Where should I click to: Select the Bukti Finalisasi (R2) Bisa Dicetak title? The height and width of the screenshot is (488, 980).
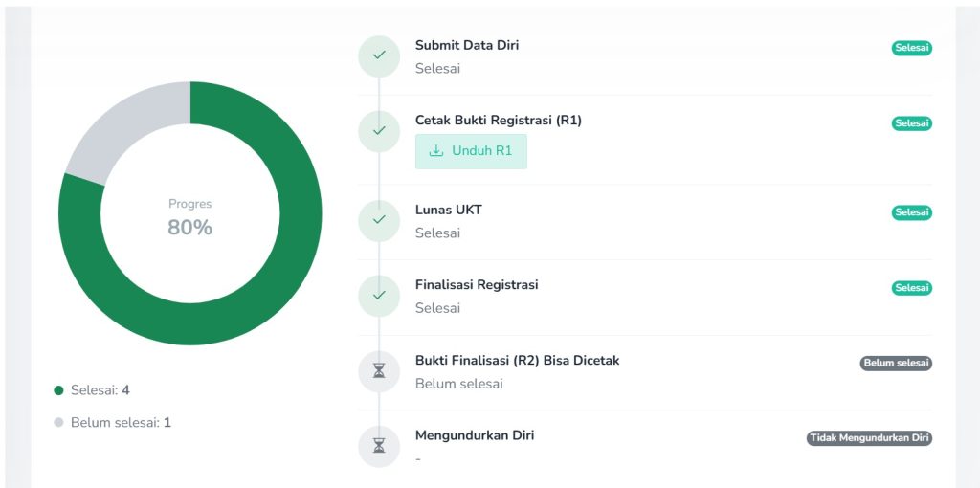(x=518, y=360)
